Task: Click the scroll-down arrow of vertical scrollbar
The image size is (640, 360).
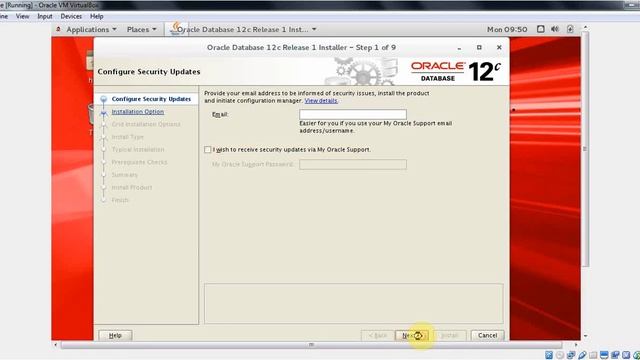Action: (x=585, y=336)
